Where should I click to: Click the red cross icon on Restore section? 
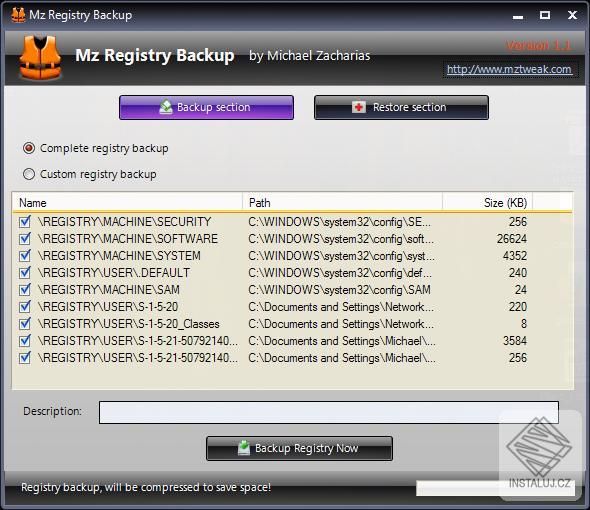pos(359,107)
